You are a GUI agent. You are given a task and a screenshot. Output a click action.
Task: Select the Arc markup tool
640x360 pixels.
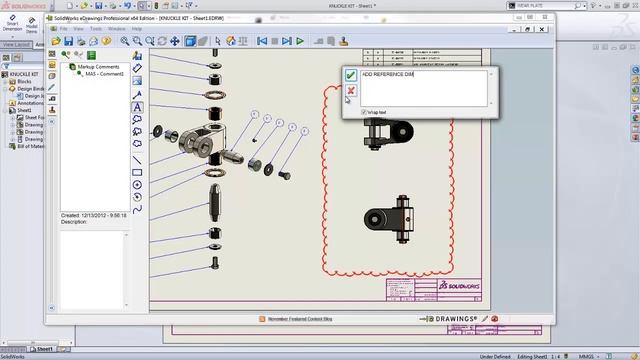point(137,197)
